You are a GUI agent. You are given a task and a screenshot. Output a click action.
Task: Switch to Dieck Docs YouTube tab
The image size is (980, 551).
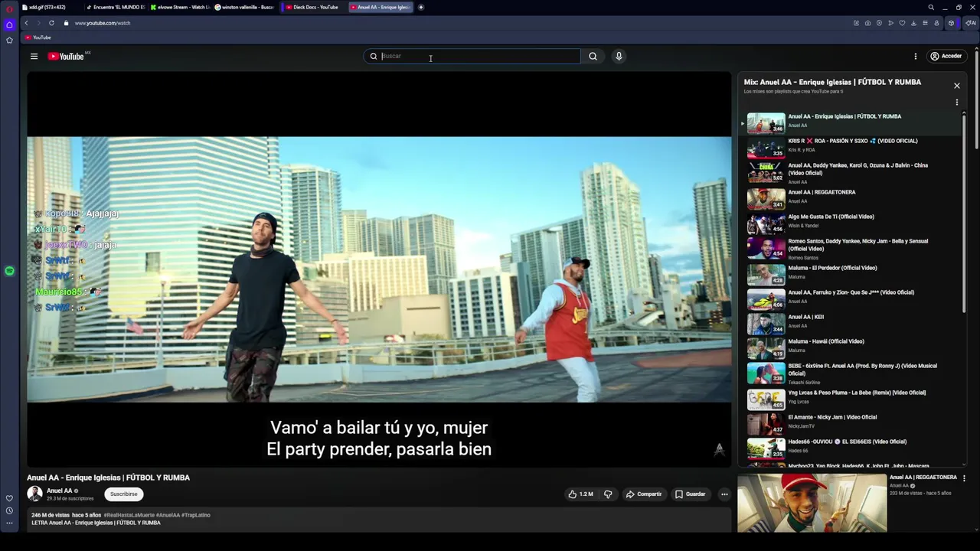coord(312,7)
